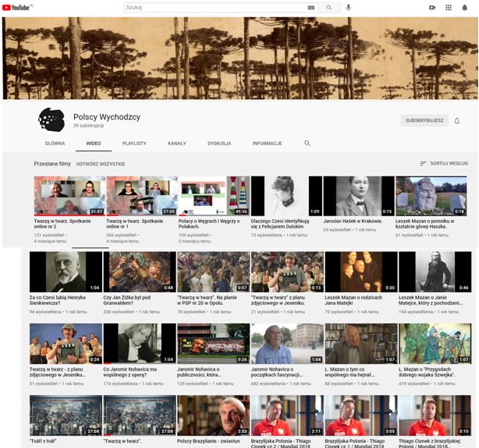The image size is (479, 448).
Task: Click in the Szukaj search field
Action: pos(215,7)
